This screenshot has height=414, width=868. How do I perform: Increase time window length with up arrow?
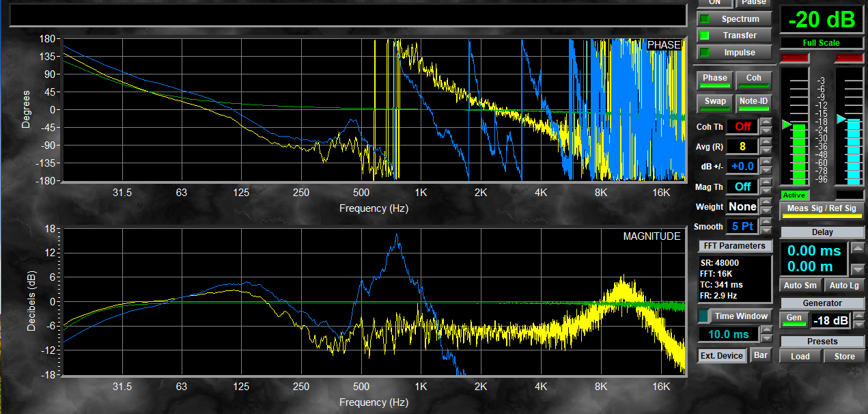pyautogui.click(x=766, y=330)
